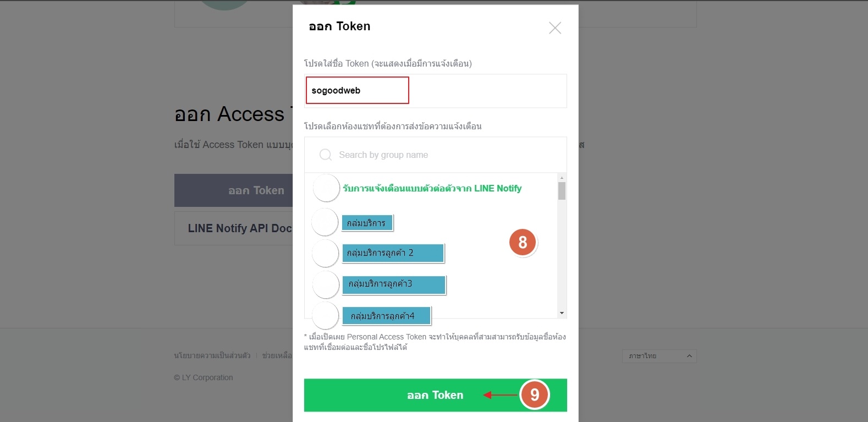This screenshot has height=422, width=868.
Task: Close the ออก Token dialog with X
Action: coord(555,28)
